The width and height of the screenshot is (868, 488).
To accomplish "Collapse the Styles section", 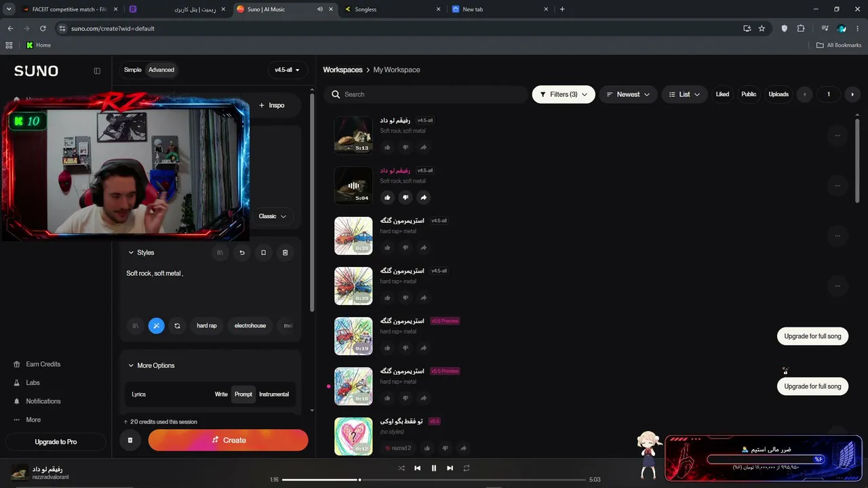I will (x=141, y=253).
